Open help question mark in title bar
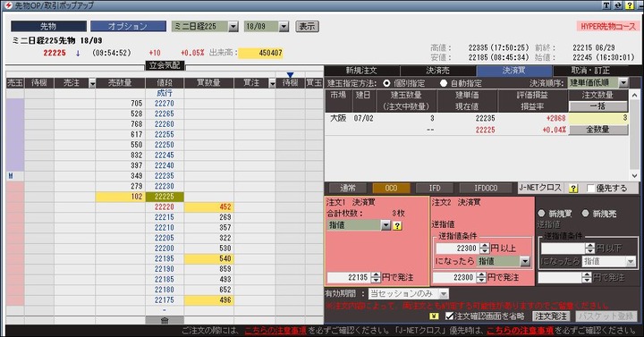Image resolution: width=644 pixels, height=337 pixels. tap(629, 5)
